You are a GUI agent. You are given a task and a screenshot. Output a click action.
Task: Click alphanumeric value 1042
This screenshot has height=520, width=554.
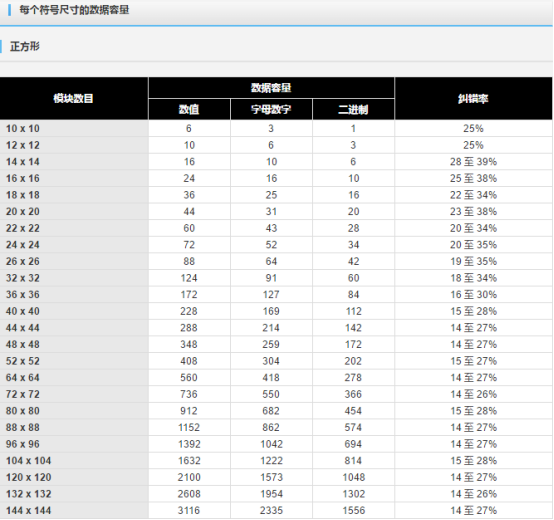[271, 444]
